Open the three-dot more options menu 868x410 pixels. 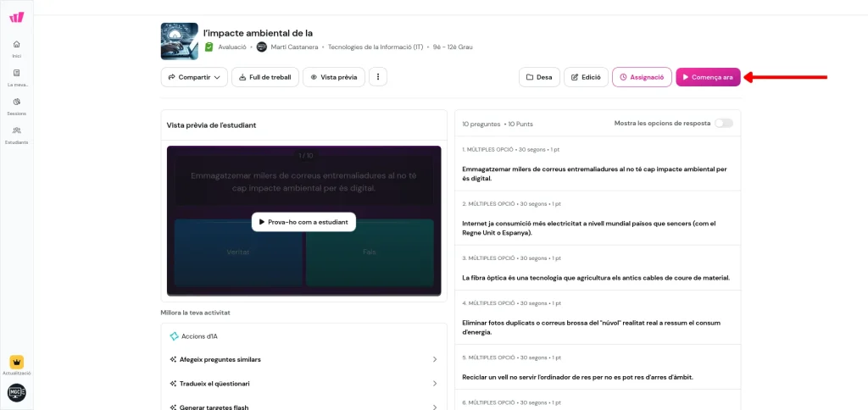coord(378,77)
